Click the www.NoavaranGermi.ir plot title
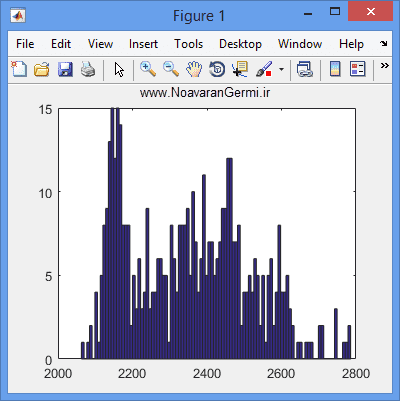This screenshot has height=401, width=400. (x=205, y=92)
